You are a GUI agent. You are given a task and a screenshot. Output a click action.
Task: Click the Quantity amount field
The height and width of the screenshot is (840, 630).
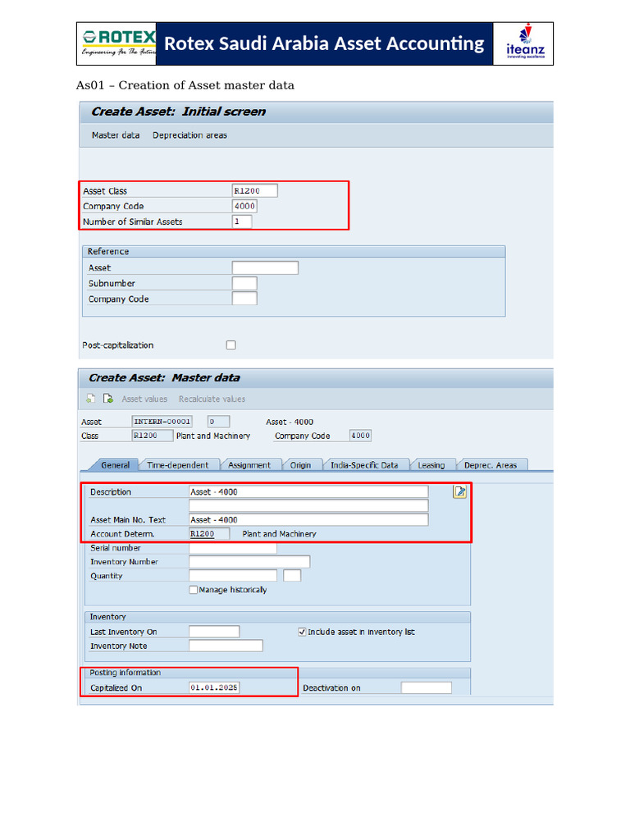click(233, 575)
